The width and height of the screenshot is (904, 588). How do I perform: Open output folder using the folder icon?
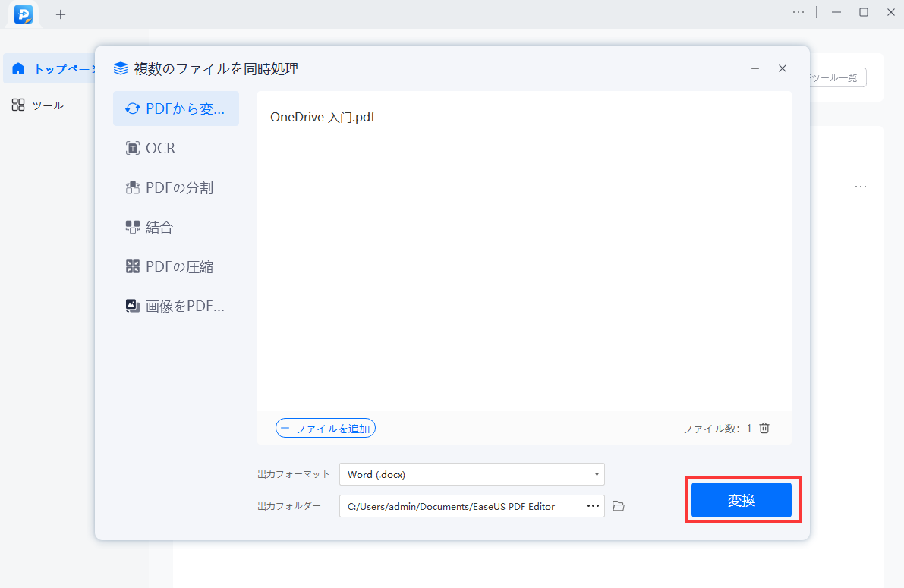(x=619, y=506)
